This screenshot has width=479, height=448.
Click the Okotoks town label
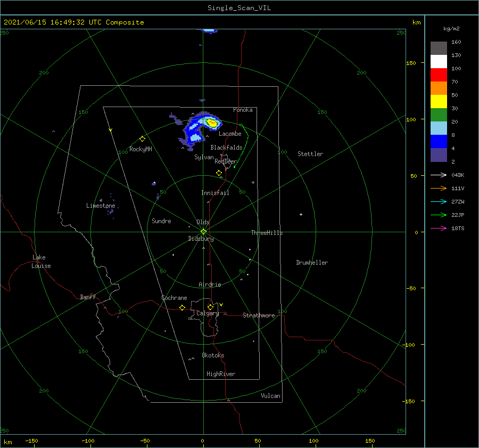coord(213,355)
